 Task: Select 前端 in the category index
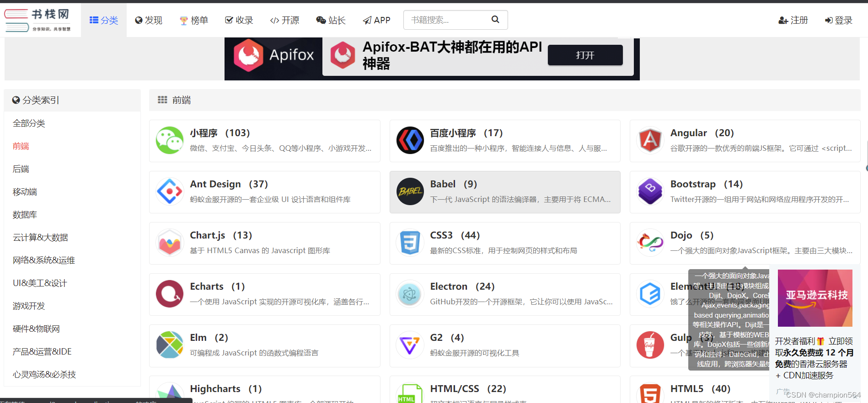[x=21, y=146]
